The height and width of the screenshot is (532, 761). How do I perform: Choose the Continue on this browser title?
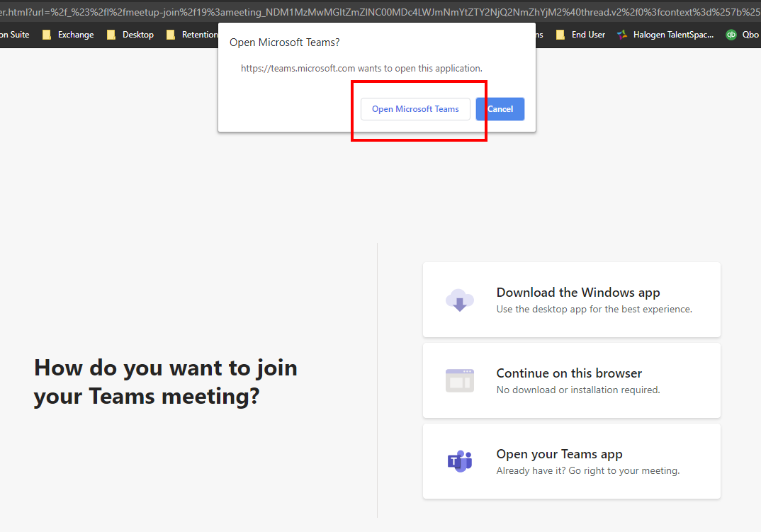pos(569,373)
